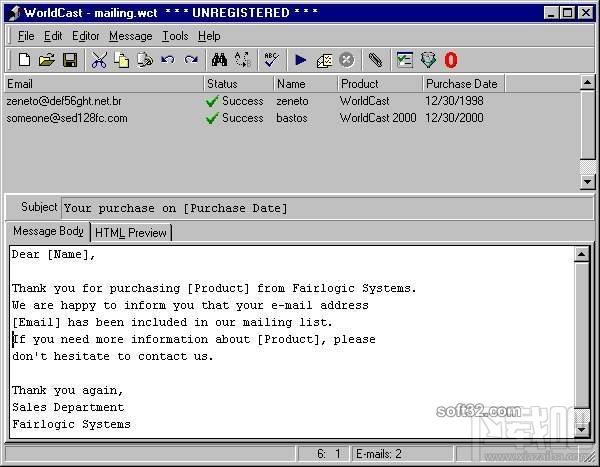Copy selection with the copy icon

tap(122, 60)
